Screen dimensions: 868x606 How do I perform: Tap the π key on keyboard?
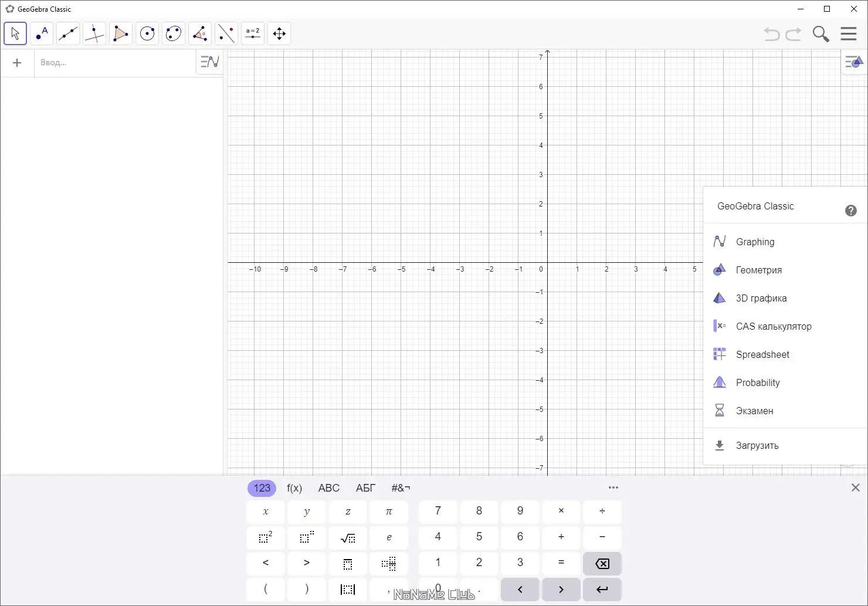[x=389, y=512]
